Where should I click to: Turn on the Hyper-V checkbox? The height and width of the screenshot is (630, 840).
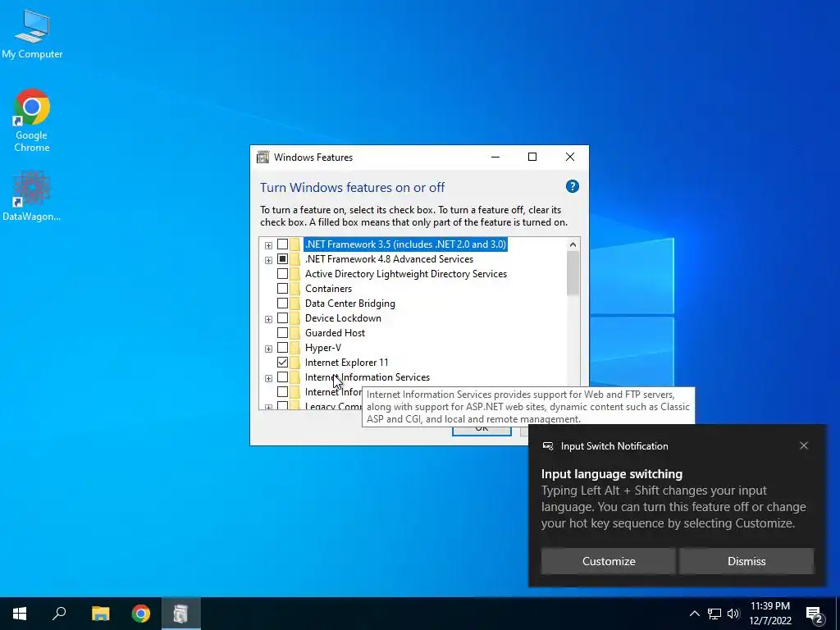coord(282,348)
